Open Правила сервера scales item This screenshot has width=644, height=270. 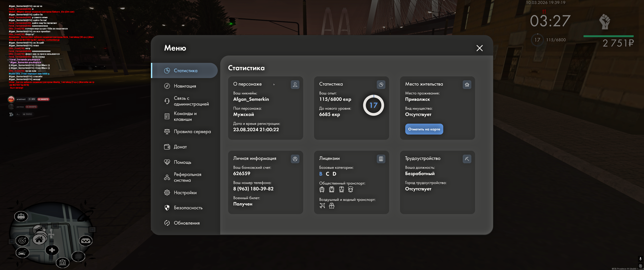[x=192, y=132]
